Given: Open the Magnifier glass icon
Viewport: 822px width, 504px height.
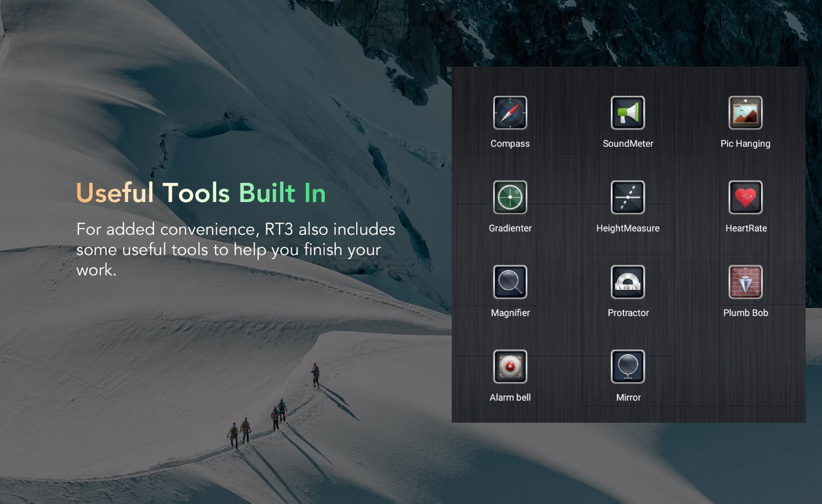Looking at the screenshot, I should click(510, 282).
